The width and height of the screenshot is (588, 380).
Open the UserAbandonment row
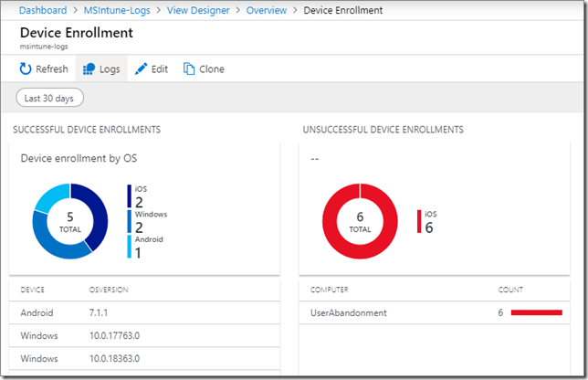point(435,312)
